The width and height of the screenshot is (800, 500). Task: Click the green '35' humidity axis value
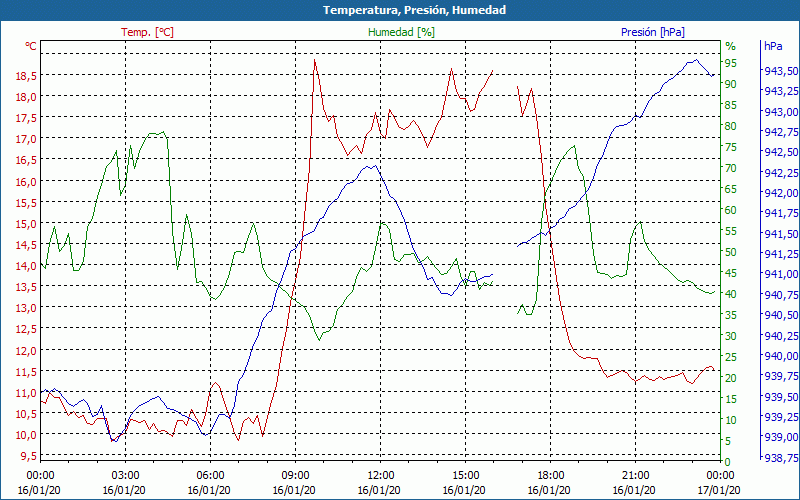(731, 315)
